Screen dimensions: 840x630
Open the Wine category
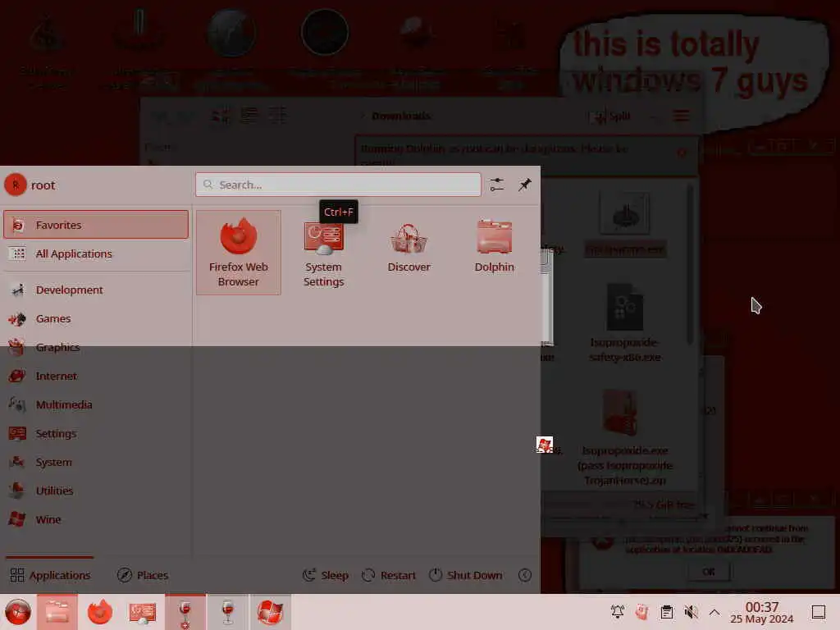click(96, 519)
